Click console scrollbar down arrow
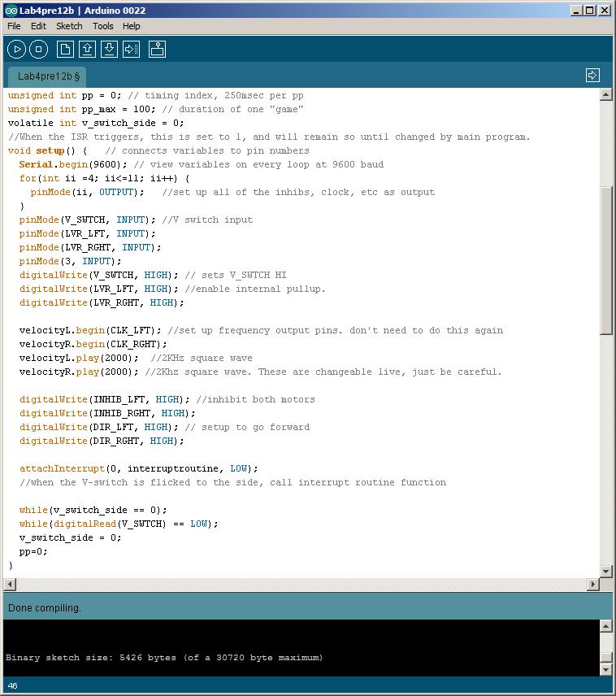Viewport: 616px width, 696px height. tap(606, 669)
